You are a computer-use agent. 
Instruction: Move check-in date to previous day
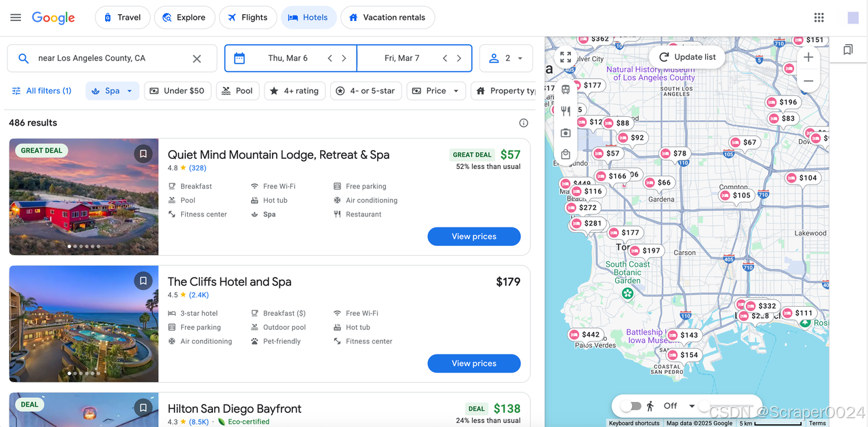point(330,58)
